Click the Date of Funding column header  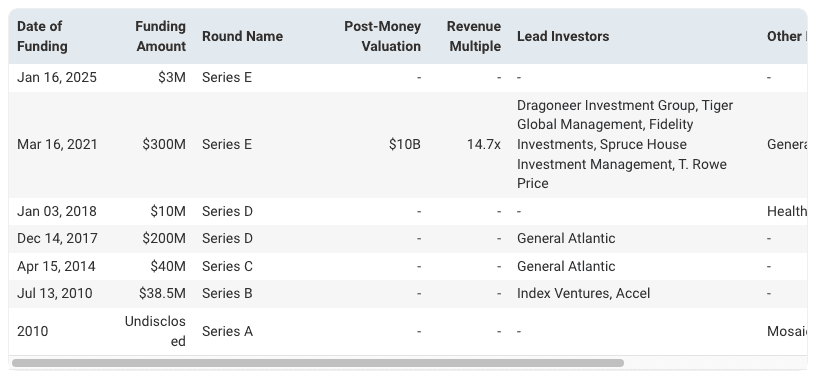coord(42,36)
